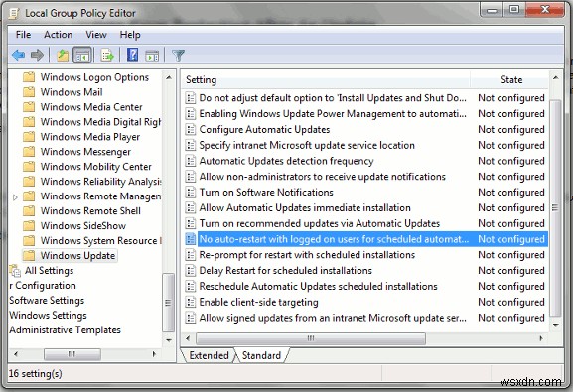The width and height of the screenshot is (573, 392).
Task: Sort by the Setting column header
Action: coord(326,80)
